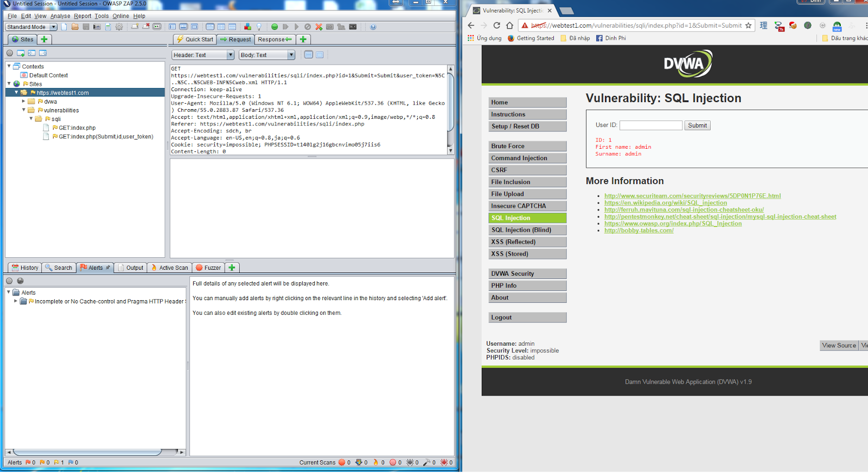Open the Fuzzer tab
Viewport: 868px width, 476px height.
(x=208, y=268)
